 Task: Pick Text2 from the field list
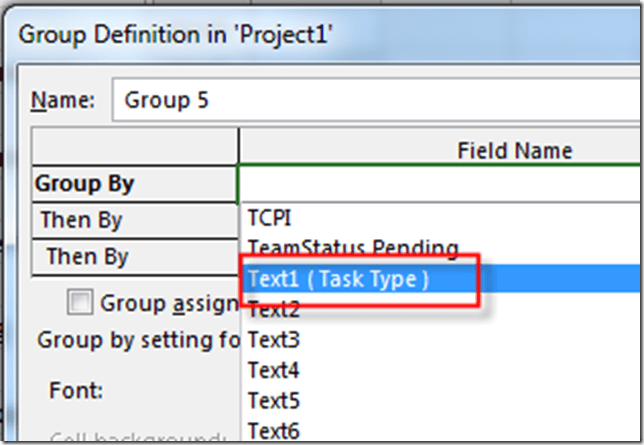pyautogui.click(x=273, y=311)
